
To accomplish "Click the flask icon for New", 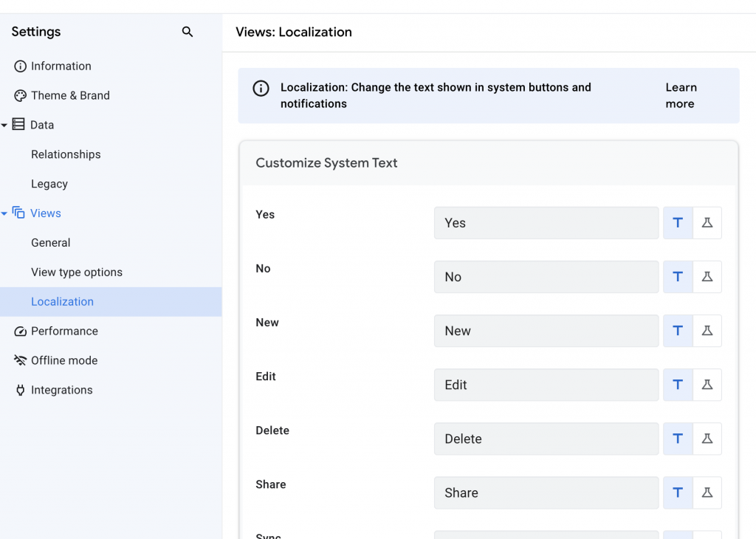I will pos(707,331).
